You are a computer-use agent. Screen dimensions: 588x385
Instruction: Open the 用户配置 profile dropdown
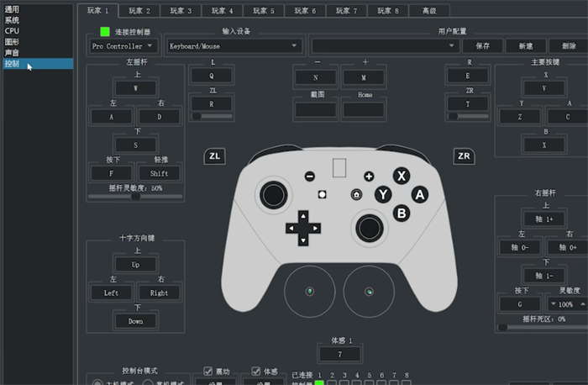(x=385, y=46)
